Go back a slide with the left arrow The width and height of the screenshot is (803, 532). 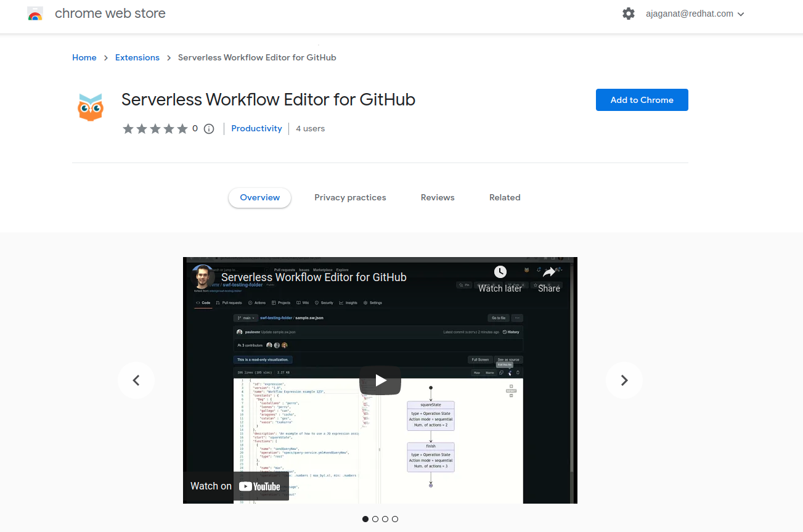[x=136, y=380]
